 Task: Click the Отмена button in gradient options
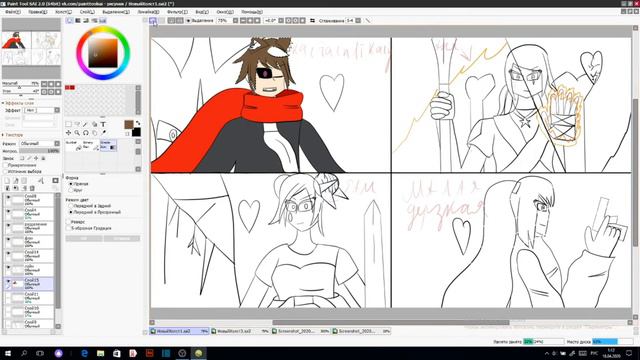tap(122, 238)
